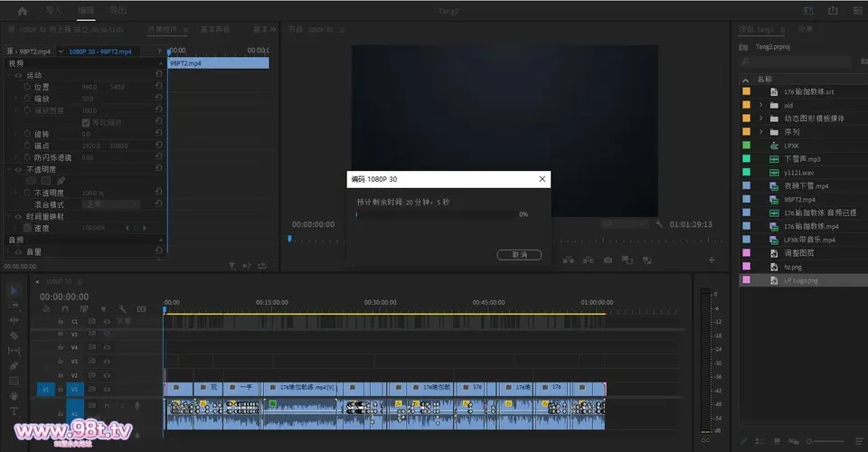The height and width of the screenshot is (452, 868).
Task: Show hidden panel tabs overflow chevron
Action: coord(273,29)
